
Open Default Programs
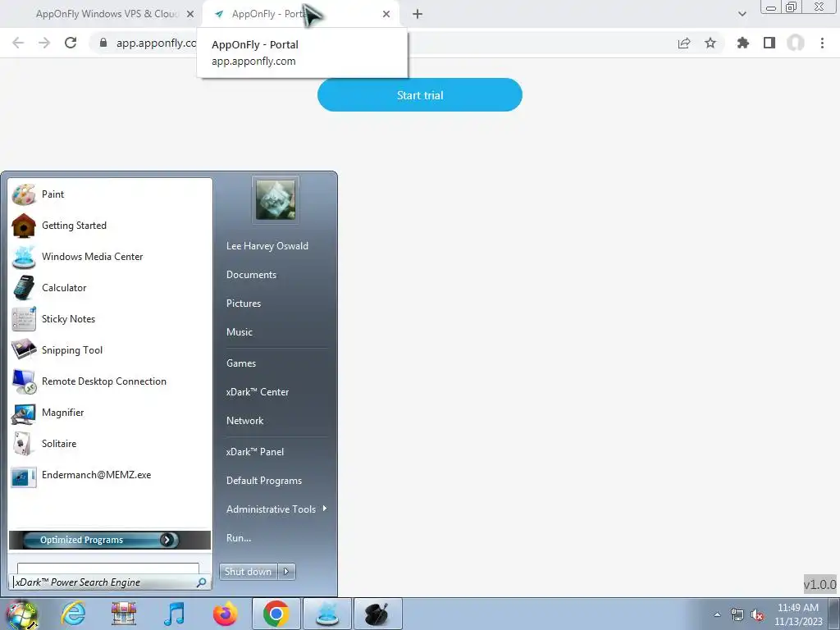click(x=263, y=481)
